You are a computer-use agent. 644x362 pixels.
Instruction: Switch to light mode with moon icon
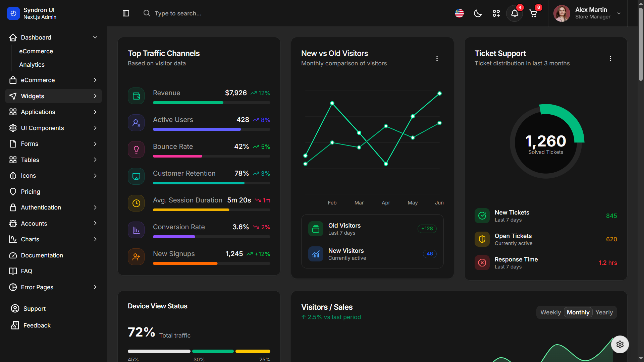(478, 13)
